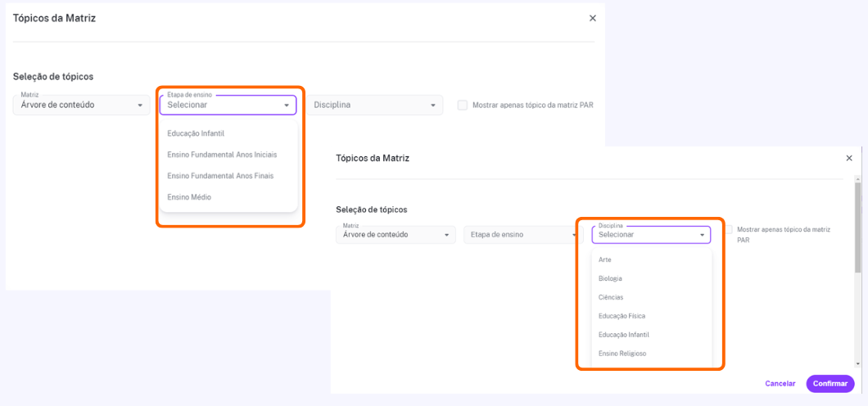Screen dimensions: 868x406
Task: Open Etapa de ensino Selecionar dropdown
Action: click(228, 105)
